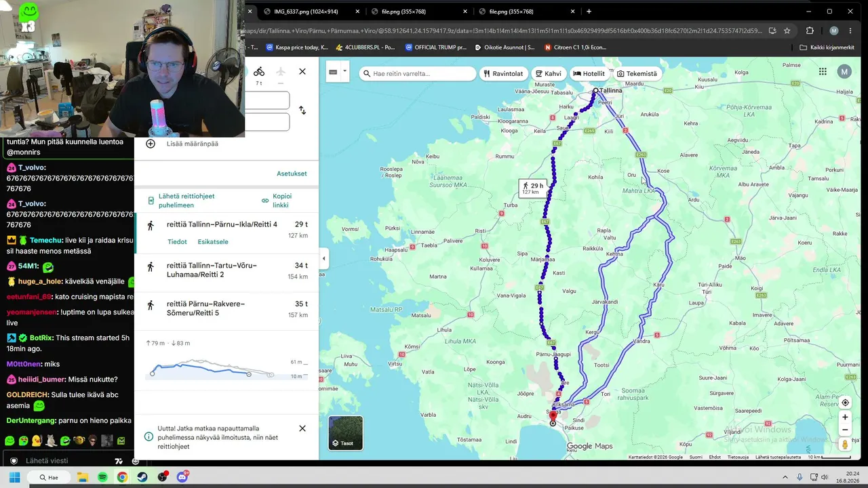Select the cycling travel mode icon
The image size is (868, 488).
coord(259,71)
